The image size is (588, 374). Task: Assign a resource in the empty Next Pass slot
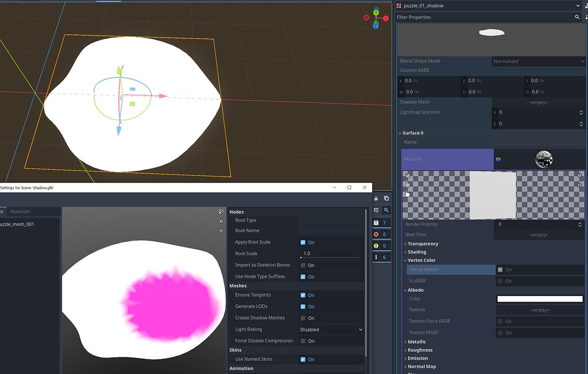click(x=538, y=234)
